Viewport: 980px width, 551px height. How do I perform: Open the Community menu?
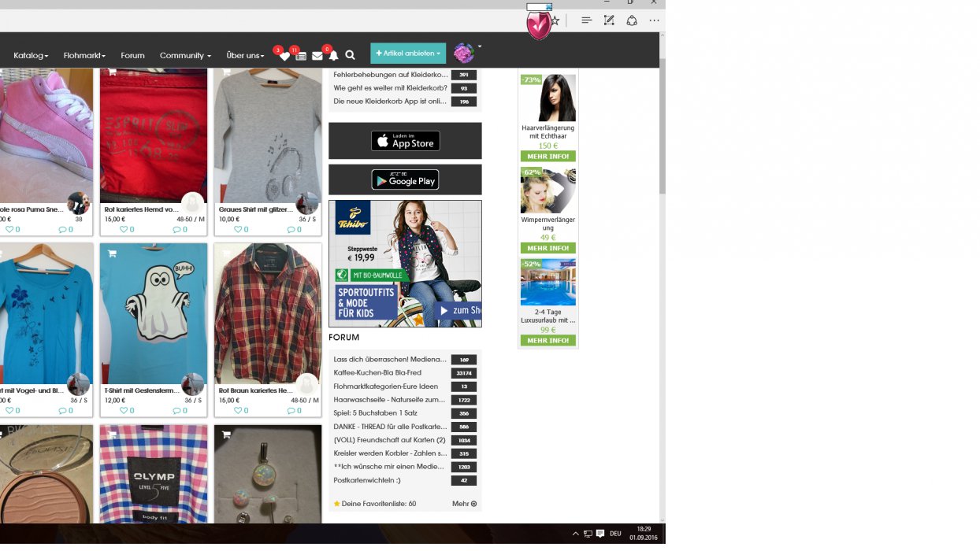pyautogui.click(x=185, y=55)
